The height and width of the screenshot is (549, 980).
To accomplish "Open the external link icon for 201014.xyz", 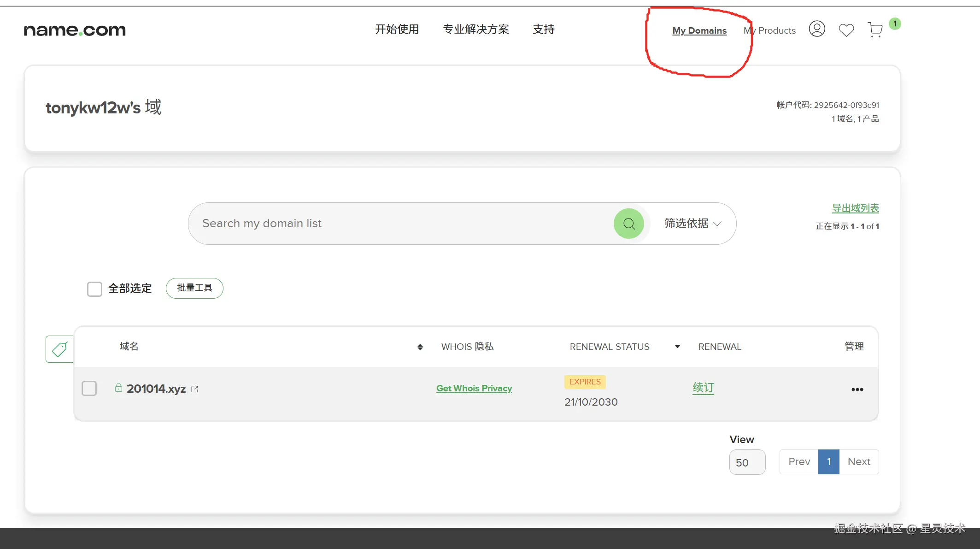I will 194,389.
